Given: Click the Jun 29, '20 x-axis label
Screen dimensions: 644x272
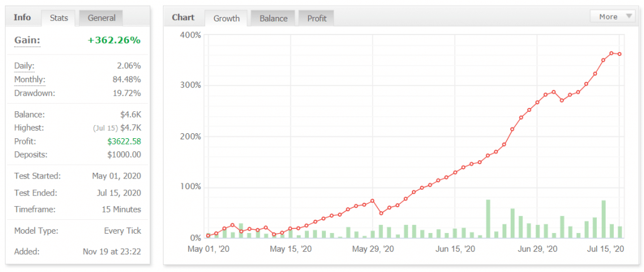Looking at the screenshot, I should (x=537, y=249).
